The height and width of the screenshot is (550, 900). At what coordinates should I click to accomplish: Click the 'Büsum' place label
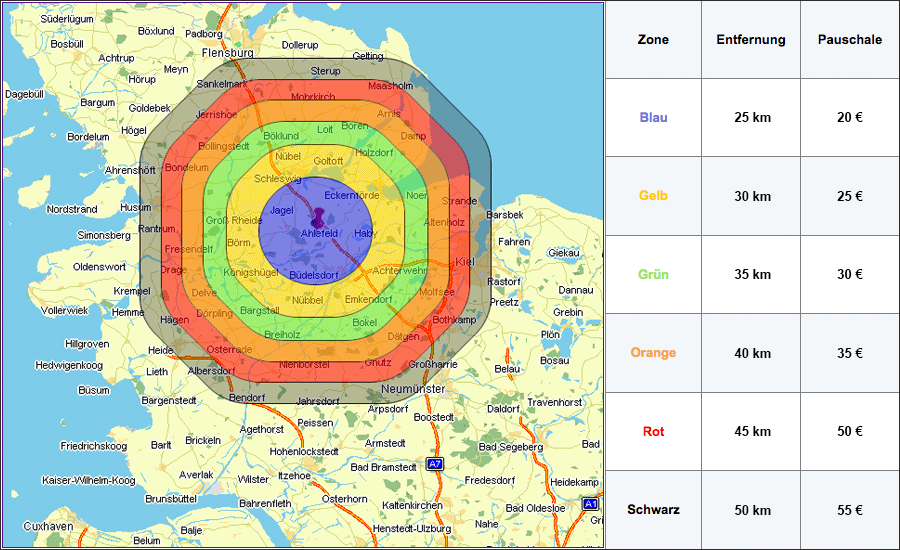(x=94, y=390)
